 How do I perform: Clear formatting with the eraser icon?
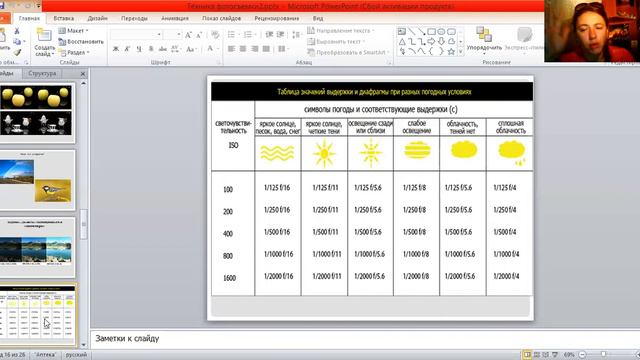point(215,35)
